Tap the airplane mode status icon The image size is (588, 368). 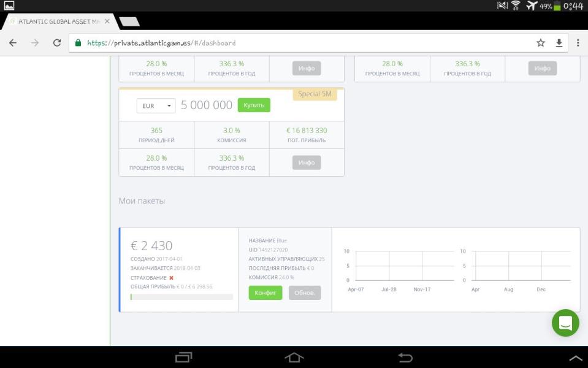click(532, 6)
